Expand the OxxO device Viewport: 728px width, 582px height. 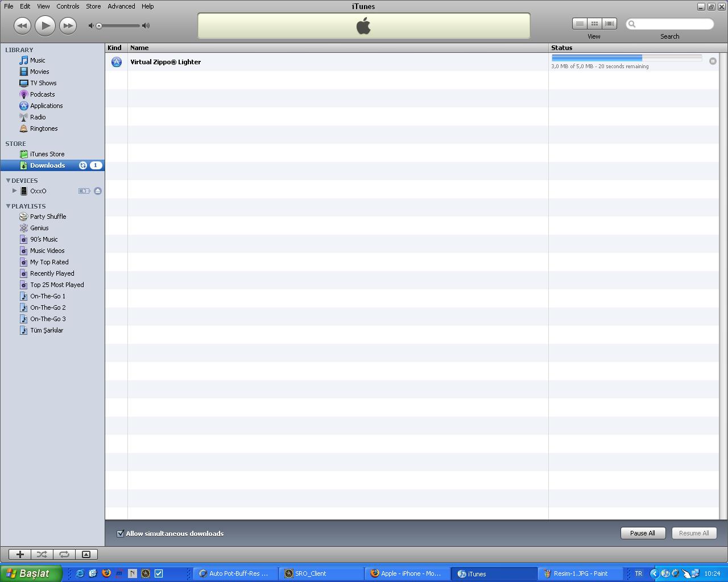pos(15,191)
